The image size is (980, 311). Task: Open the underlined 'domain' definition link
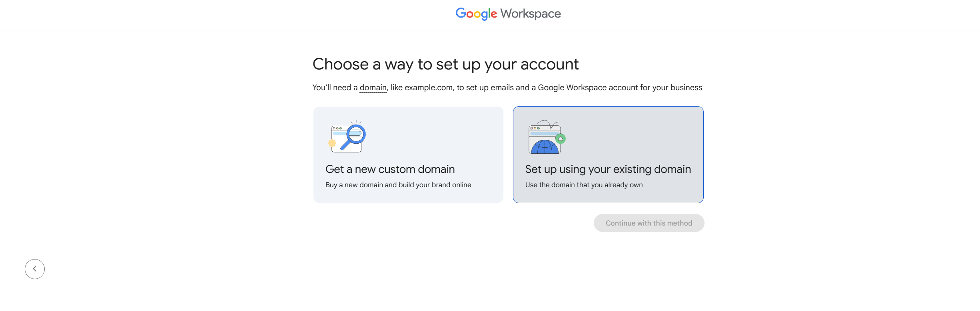[x=373, y=87]
